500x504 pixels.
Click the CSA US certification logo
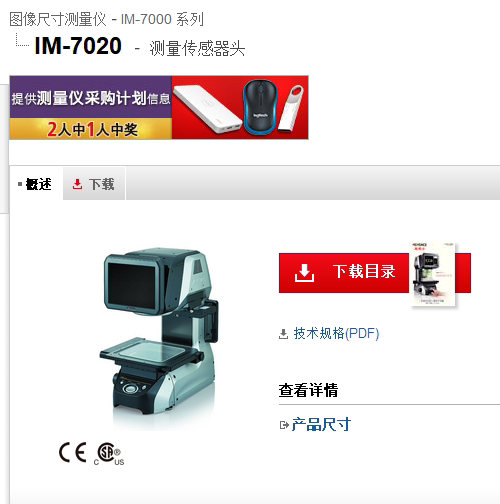pos(109,453)
